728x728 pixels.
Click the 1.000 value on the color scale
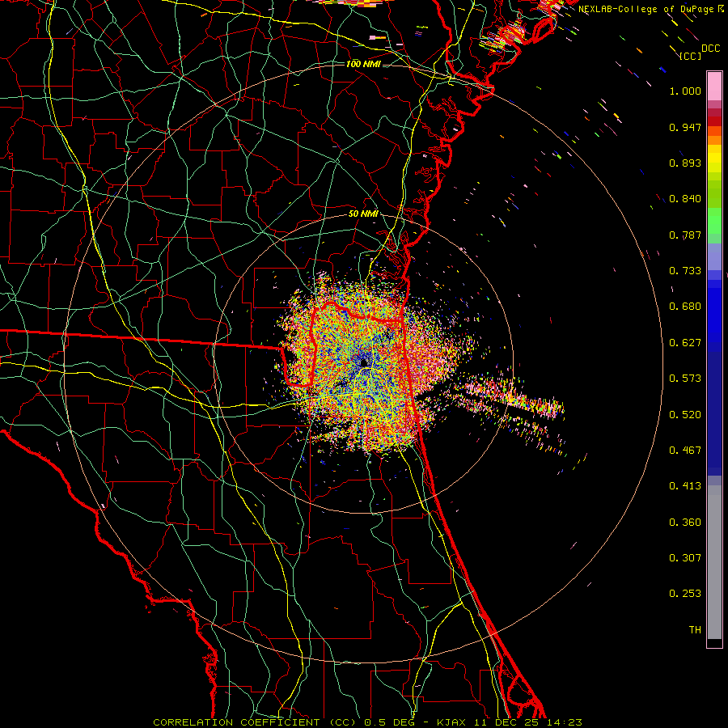click(x=685, y=91)
